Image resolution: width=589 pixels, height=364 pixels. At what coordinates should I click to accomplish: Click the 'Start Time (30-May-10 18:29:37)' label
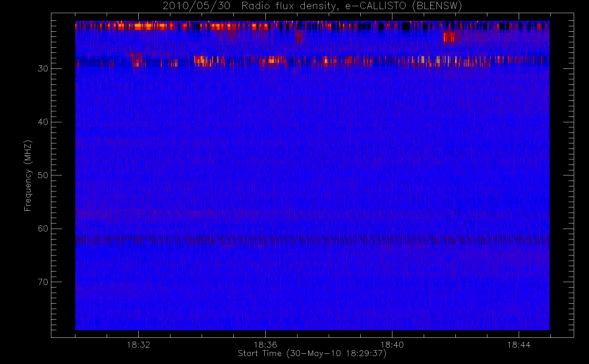312,353
